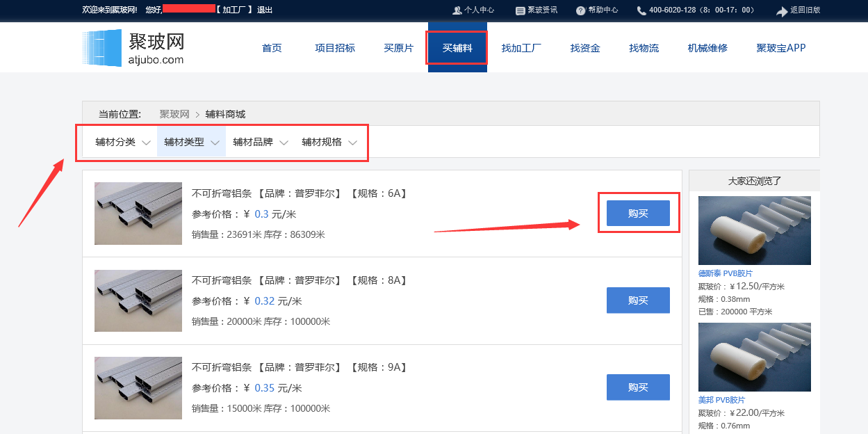868x434 pixels.
Task: Expand the 辅材类型 filter dropdown
Action: tap(191, 142)
